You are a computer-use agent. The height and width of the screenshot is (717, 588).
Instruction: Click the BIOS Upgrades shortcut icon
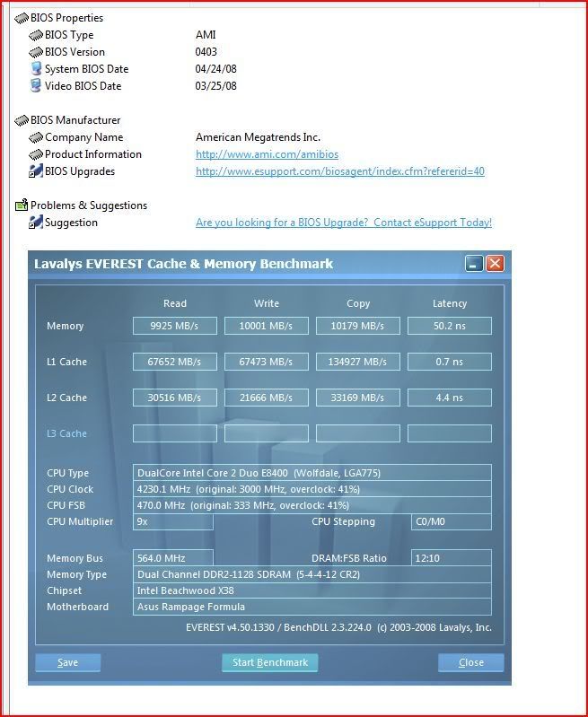pyautogui.click(x=36, y=171)
